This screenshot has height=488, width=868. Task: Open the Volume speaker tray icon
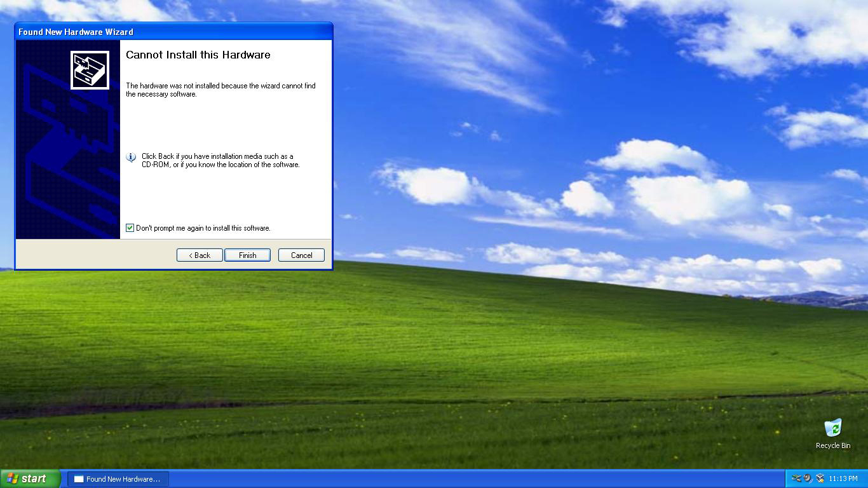tap(808, 478)
